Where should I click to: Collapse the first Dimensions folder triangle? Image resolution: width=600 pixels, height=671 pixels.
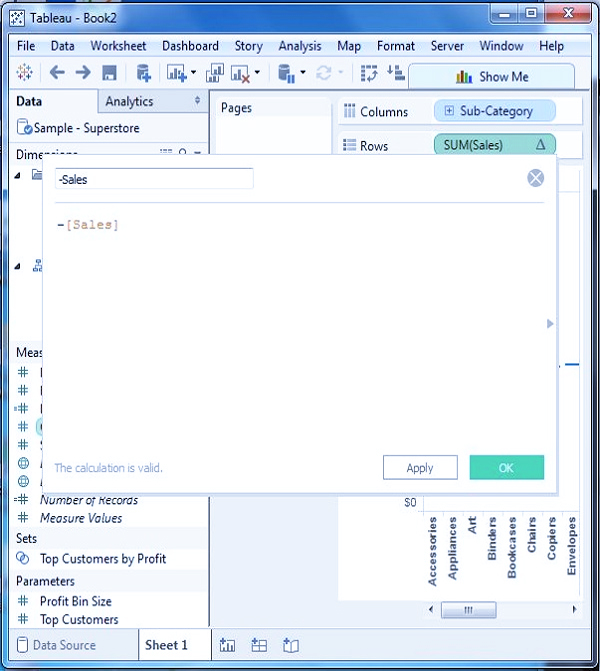[x=18, y=175]
